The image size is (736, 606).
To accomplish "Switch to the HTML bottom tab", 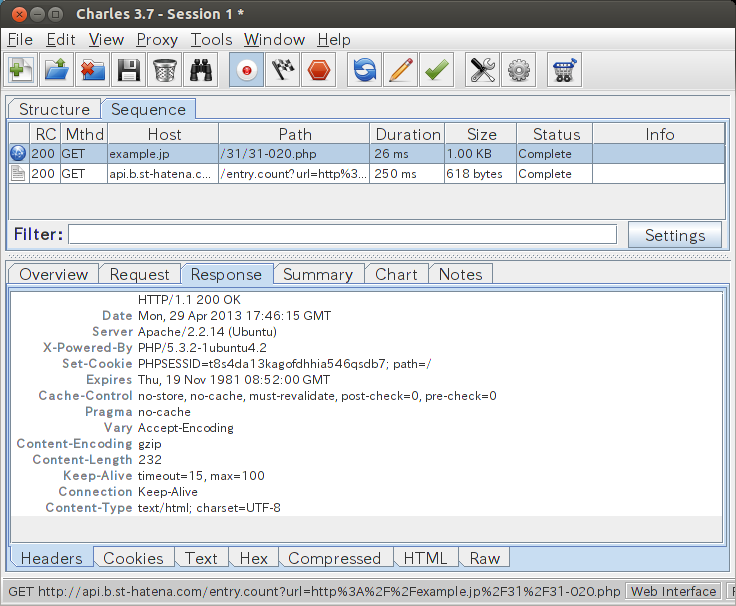I will click(x=425, y=558).
